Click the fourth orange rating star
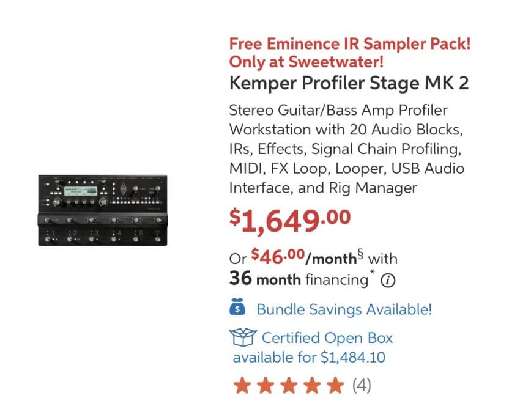 click(x=313, y=385)
